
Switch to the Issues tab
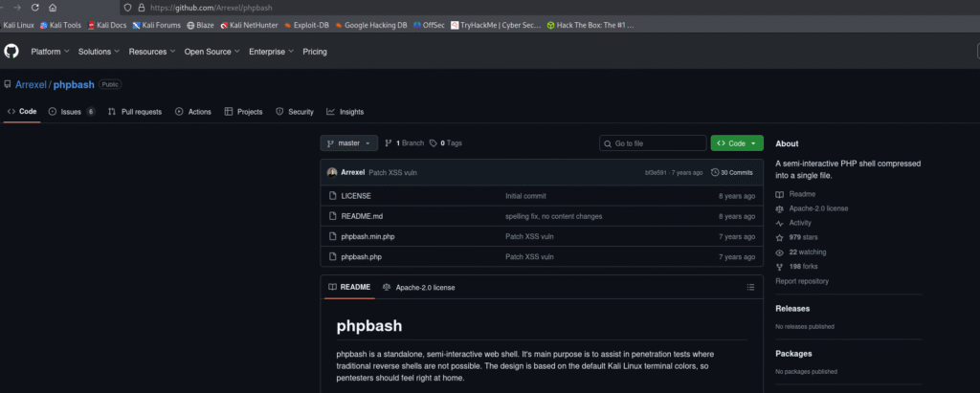click(72, 112)
